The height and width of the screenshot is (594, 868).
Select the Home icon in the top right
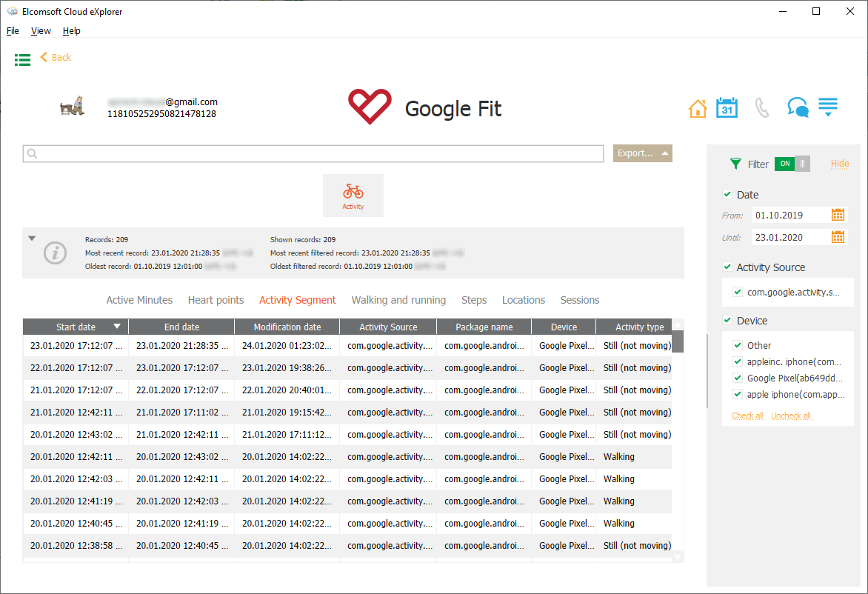[x=697, y=107]
